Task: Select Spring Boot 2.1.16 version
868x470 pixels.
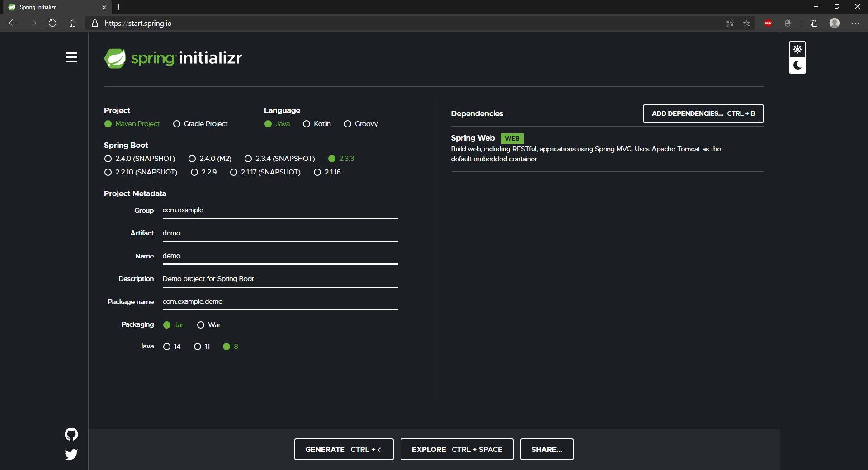Action: point(327,172)
